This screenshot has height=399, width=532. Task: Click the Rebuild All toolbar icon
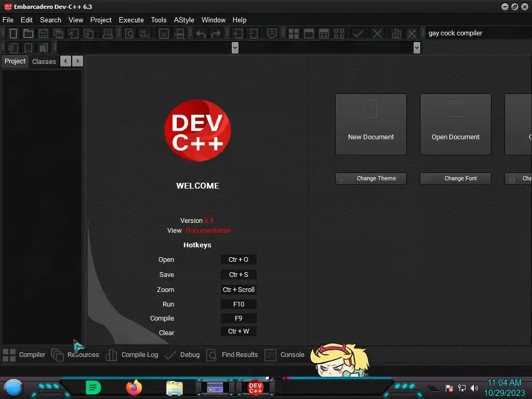(x=339, y=33)
